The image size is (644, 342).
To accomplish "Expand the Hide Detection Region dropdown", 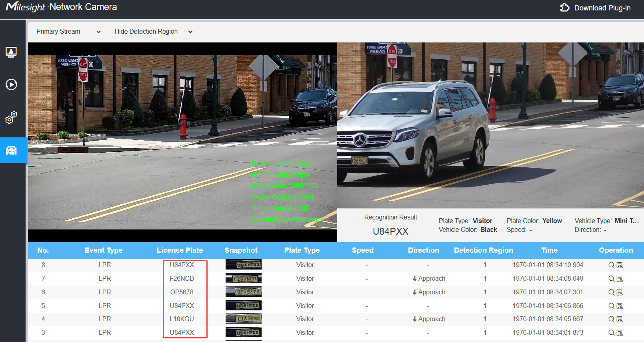I will 154,32.
